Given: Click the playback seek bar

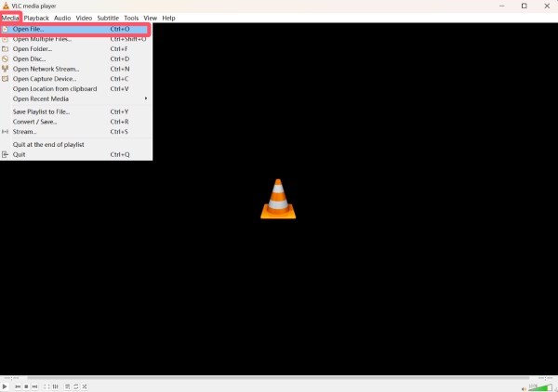Looking at the screenshot, I should click(x=278, y=378).
